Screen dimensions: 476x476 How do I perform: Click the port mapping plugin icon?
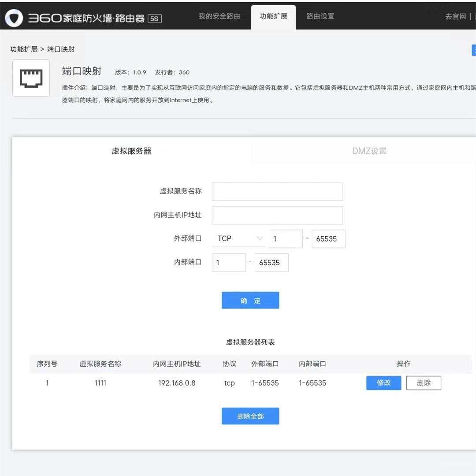[31, 78]
